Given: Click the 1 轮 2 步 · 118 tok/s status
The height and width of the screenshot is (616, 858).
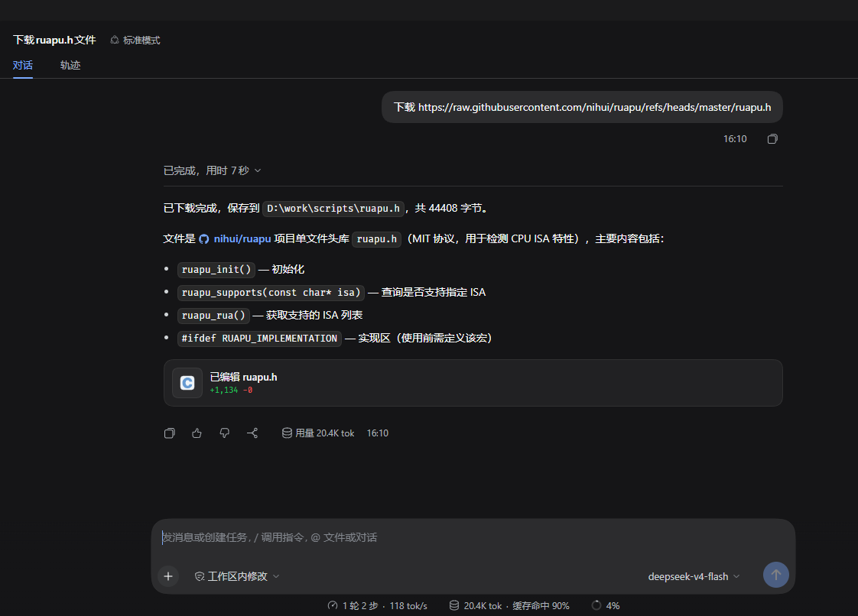Looking at the screenshot, I should tap(385, 605).
